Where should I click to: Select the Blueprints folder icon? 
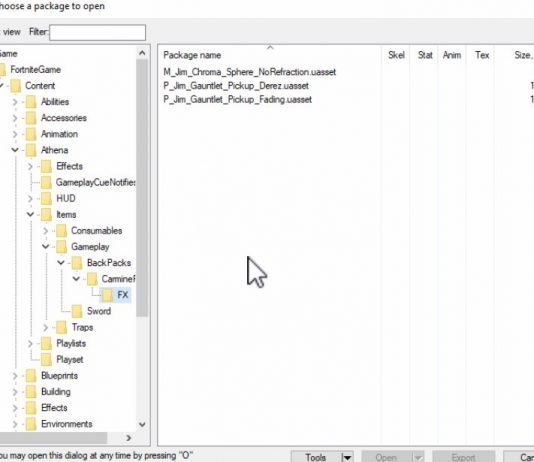click(x=31, y=376)
